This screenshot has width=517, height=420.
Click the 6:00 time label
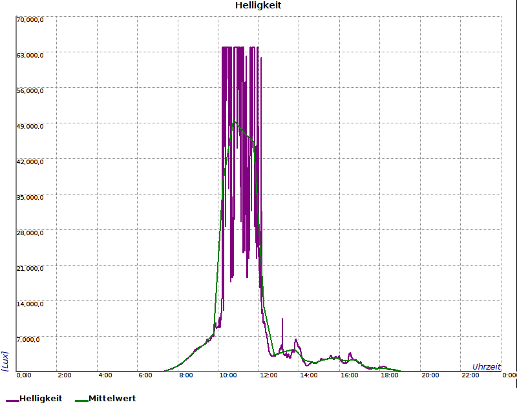(x=145, y=375)
